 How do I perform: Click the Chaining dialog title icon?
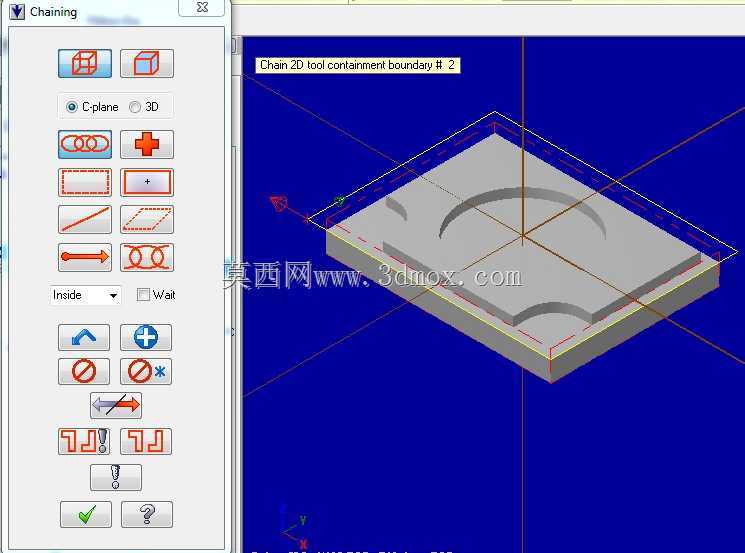click(17, 11)
